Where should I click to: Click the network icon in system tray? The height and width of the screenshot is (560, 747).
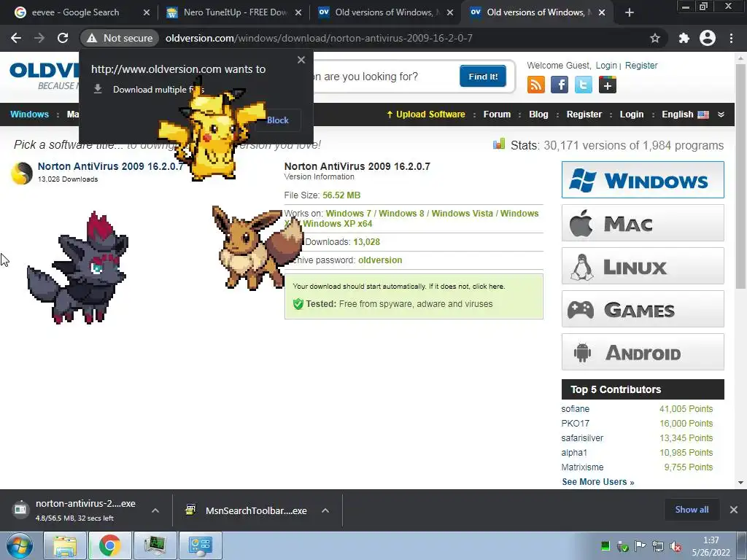pos(657,546)
